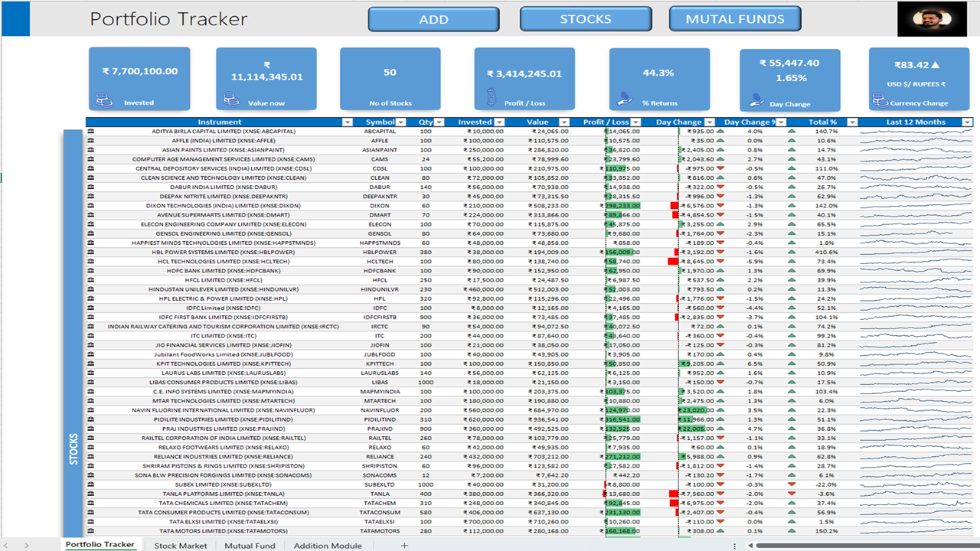Open the Value column filter dropdown
Viewport: 980px width, 551px height.
click(565, 122)
